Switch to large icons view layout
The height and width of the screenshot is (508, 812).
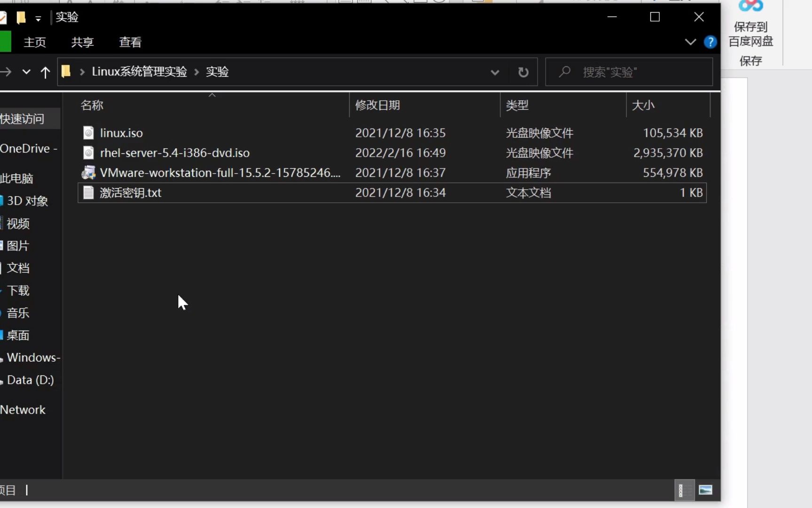coord(705,490)
